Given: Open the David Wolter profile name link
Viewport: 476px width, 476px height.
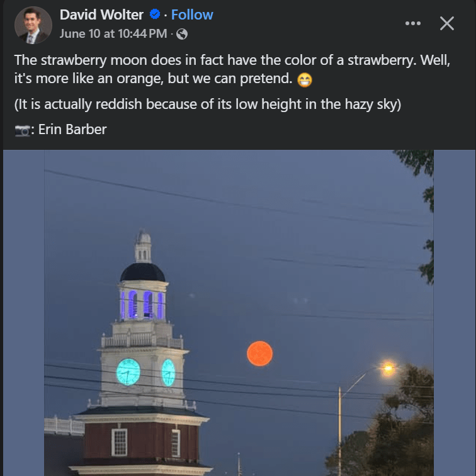Looking at the screenshot, I should click(101, 14).
